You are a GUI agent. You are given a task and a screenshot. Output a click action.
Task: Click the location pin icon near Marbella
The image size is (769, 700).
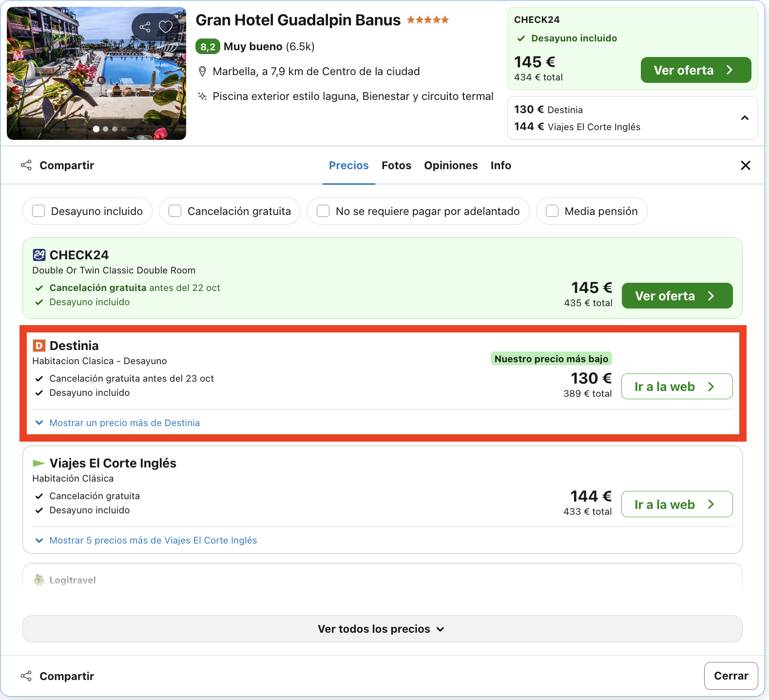203,72
